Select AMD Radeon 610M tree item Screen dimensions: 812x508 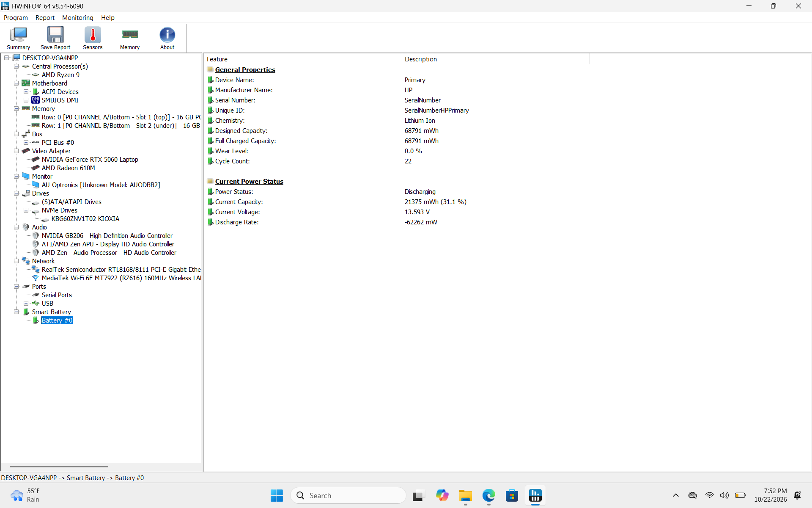[x=68, y=168]
